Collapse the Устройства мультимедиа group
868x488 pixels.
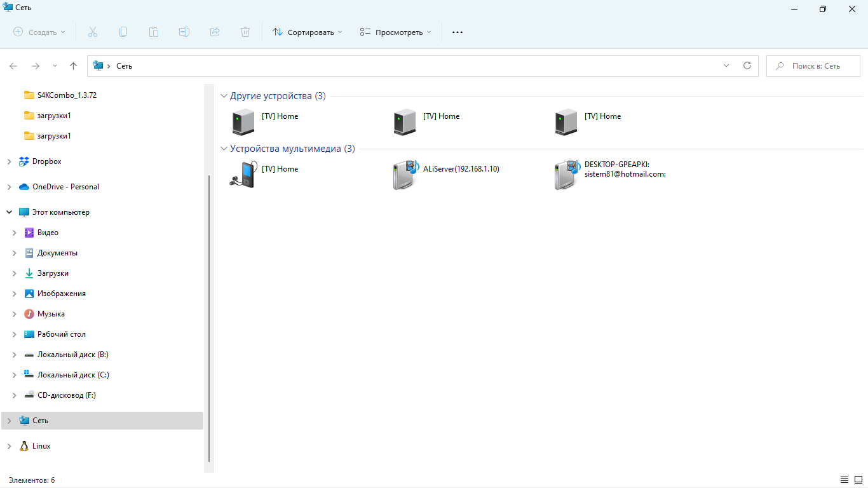[x=224, y=149]
